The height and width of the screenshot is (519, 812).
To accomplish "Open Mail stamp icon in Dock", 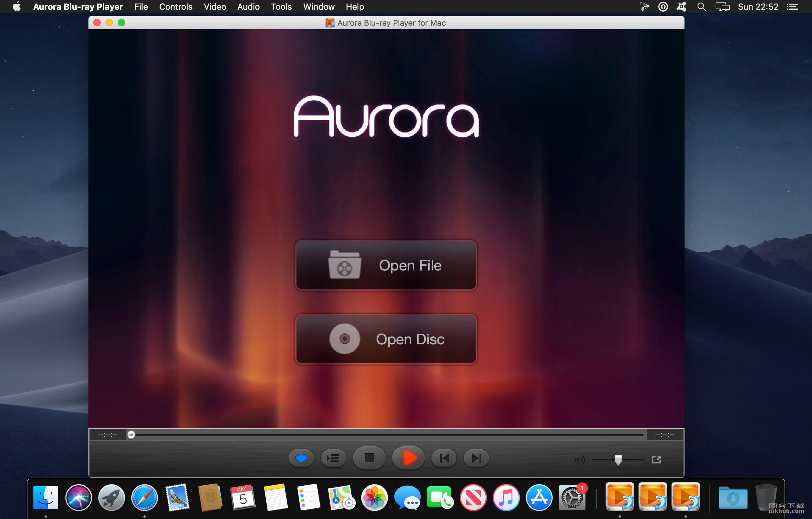I will [177, 497].
